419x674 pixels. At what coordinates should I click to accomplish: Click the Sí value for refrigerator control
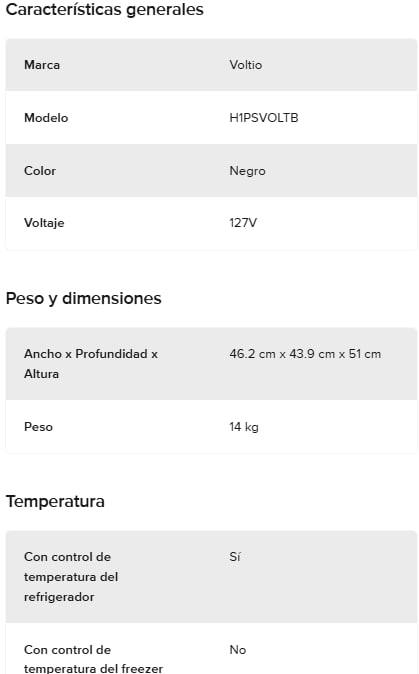(235, 557)
